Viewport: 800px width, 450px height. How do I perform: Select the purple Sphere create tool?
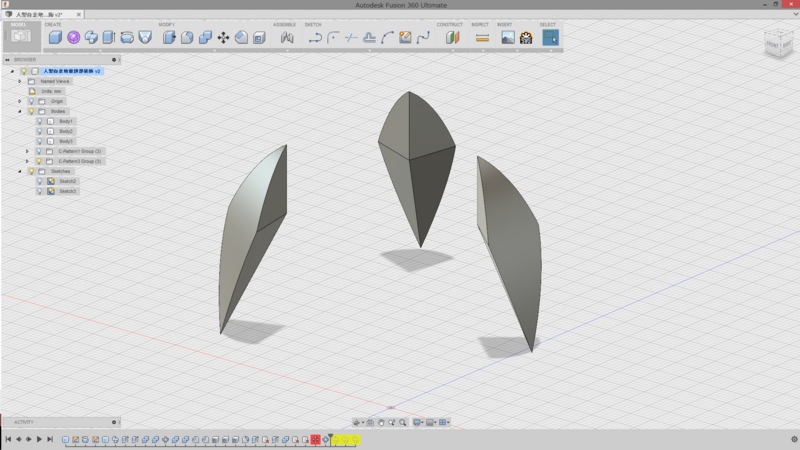[x=73, y=37]
